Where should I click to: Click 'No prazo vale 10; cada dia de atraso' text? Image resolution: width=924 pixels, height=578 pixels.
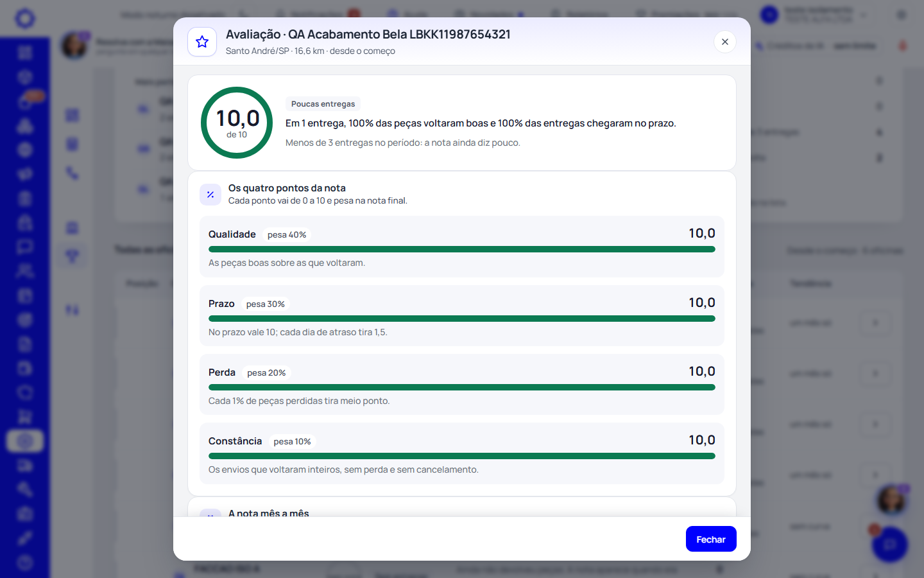[x=298, y=332]
